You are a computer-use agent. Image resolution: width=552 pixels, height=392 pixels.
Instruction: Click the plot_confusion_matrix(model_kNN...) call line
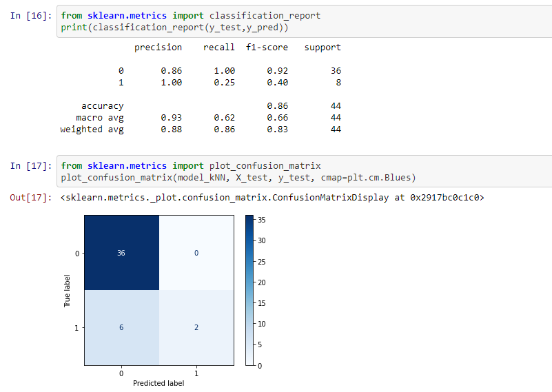tap(238, 178)
